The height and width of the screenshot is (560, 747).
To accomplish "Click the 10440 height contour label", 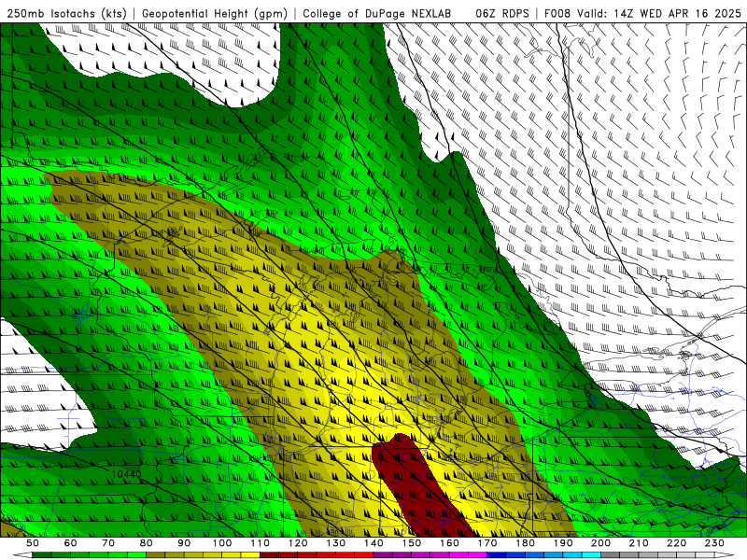I will (126, 474).
